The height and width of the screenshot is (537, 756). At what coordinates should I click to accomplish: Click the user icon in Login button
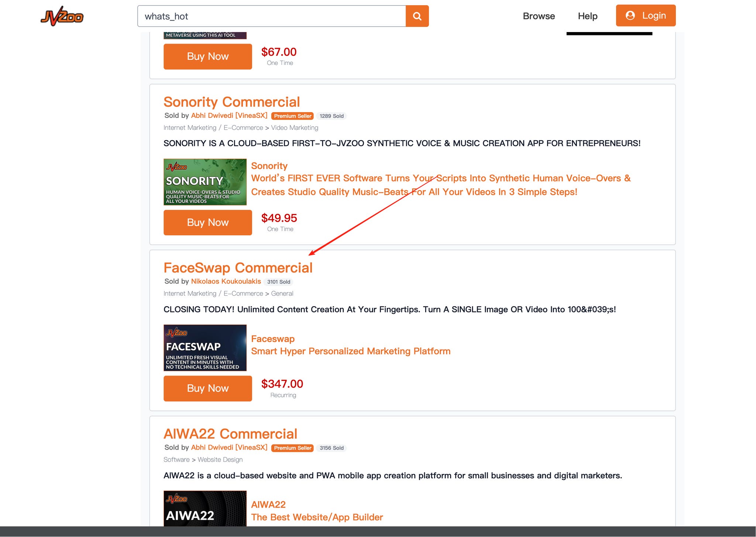[x=630, y=15]
